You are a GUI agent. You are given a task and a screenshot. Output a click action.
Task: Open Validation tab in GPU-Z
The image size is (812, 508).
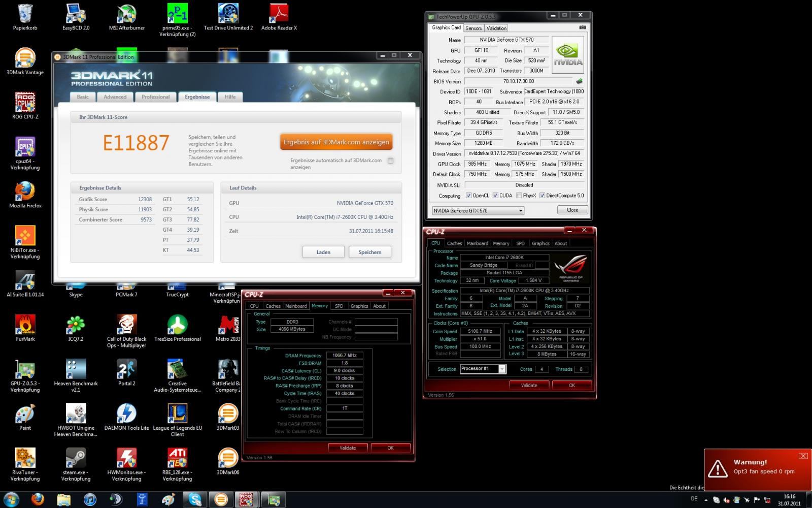coord(496,28)
